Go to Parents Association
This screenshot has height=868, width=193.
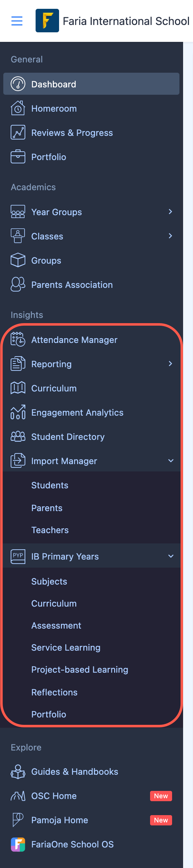pyautogui.click(x=72, y=285)
